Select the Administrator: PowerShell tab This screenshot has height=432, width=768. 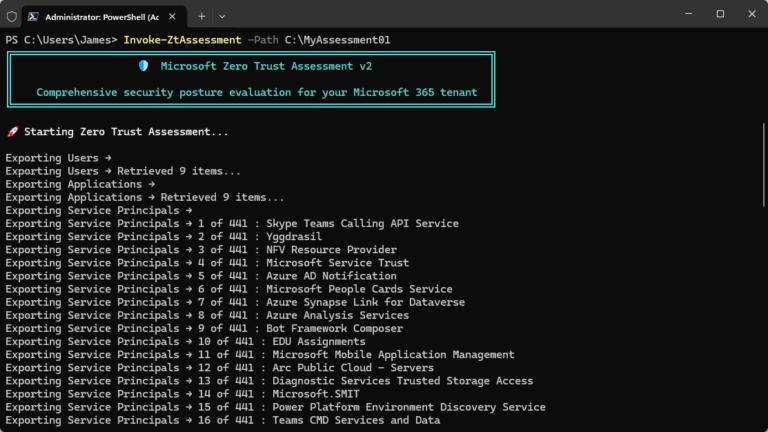(x=104, y=17)
